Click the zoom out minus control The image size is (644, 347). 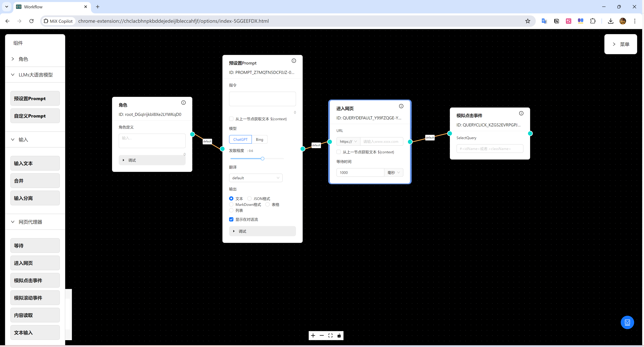tap(322, 335)
